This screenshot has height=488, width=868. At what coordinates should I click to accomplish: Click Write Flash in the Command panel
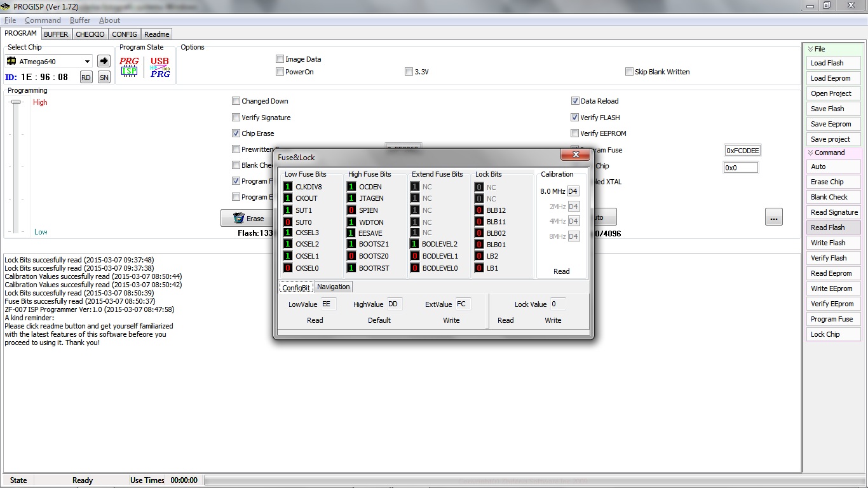834,243
